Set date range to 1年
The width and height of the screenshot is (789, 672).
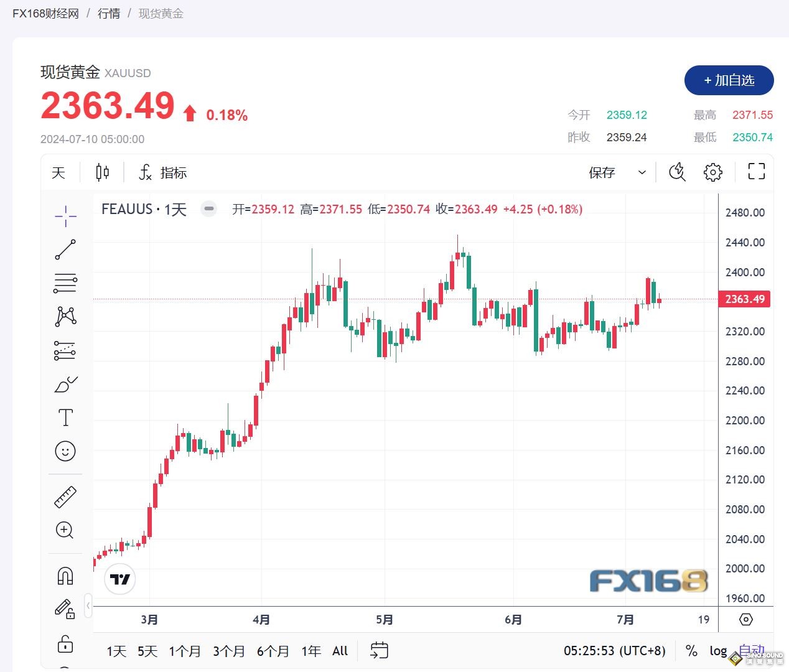(x=311, y=651)
